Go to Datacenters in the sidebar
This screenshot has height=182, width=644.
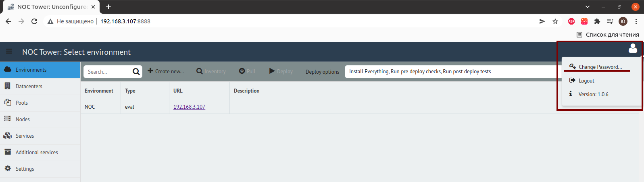40,86
